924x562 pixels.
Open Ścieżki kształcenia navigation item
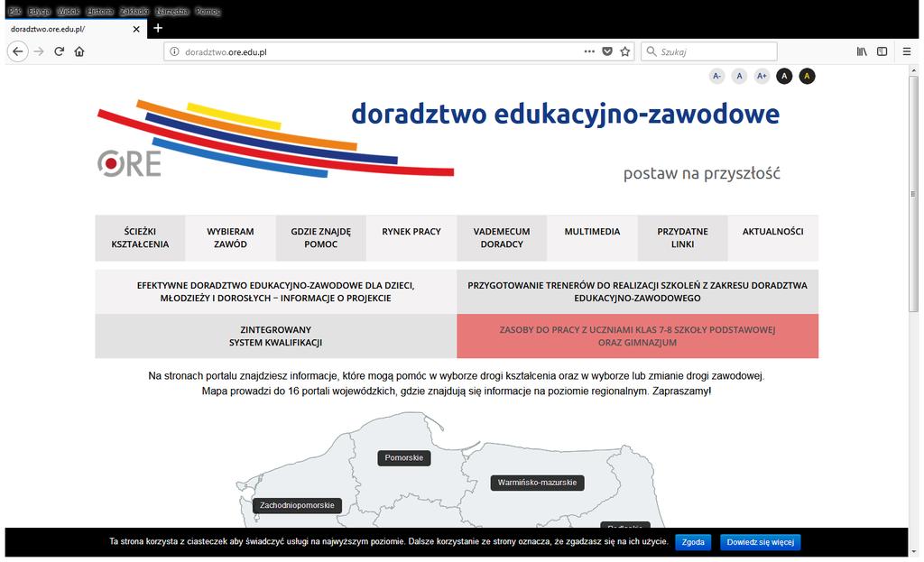point(140,238)
